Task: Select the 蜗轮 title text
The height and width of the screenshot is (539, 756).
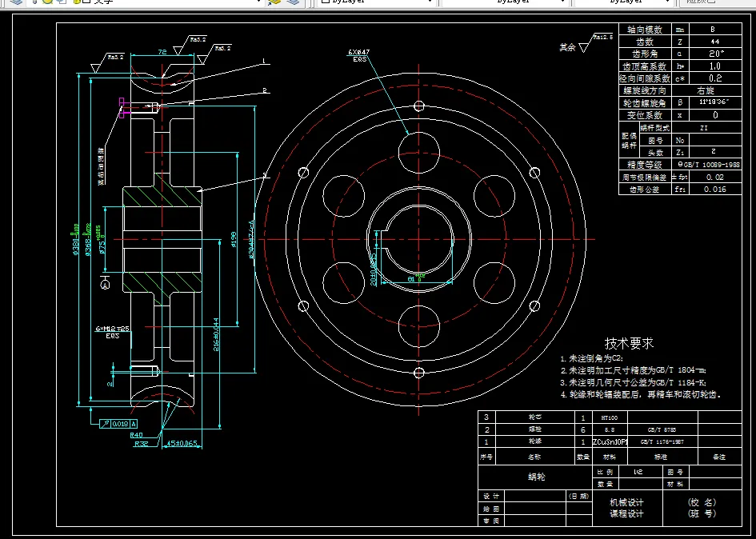Action: click(x=535, y=477)
